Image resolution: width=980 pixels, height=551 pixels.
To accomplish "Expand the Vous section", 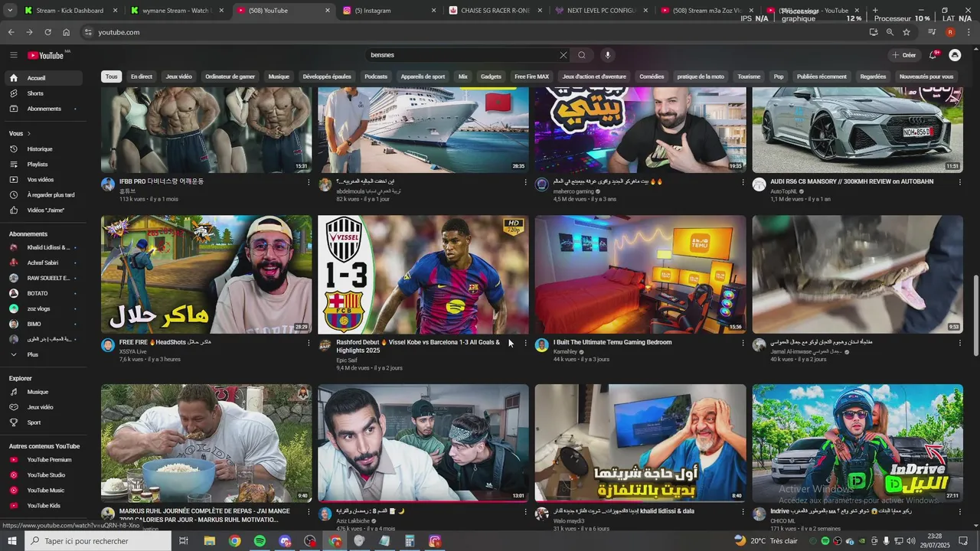I will (x=21, y=133).
